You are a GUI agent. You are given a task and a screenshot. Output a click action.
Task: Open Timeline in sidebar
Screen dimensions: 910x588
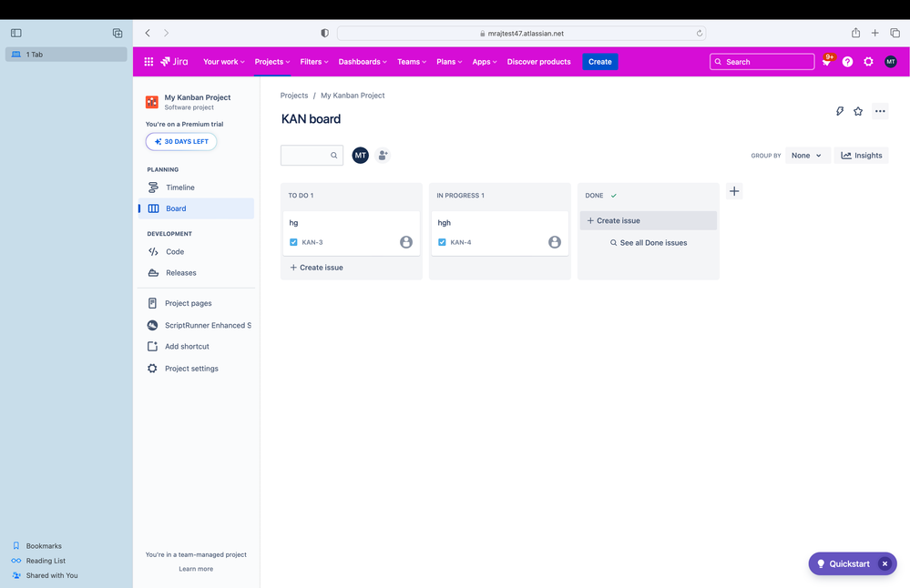(x=196, y=188)
